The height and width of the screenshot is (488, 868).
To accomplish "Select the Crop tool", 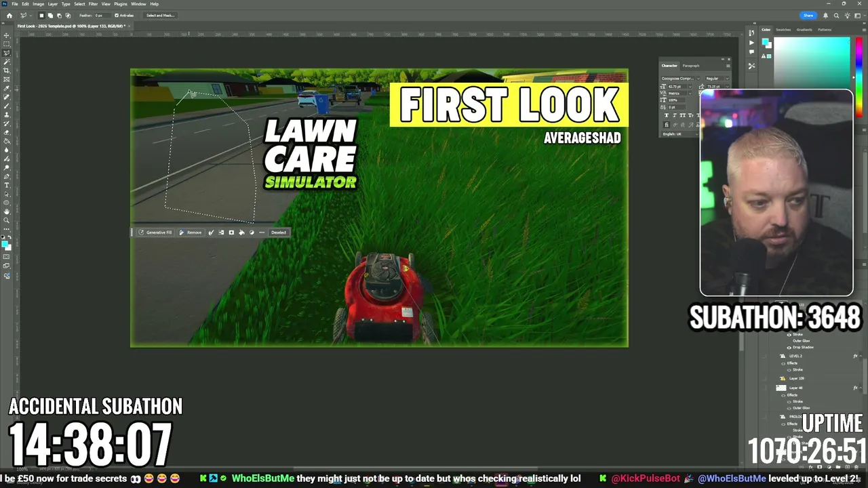I will click(x=7, y=70).
